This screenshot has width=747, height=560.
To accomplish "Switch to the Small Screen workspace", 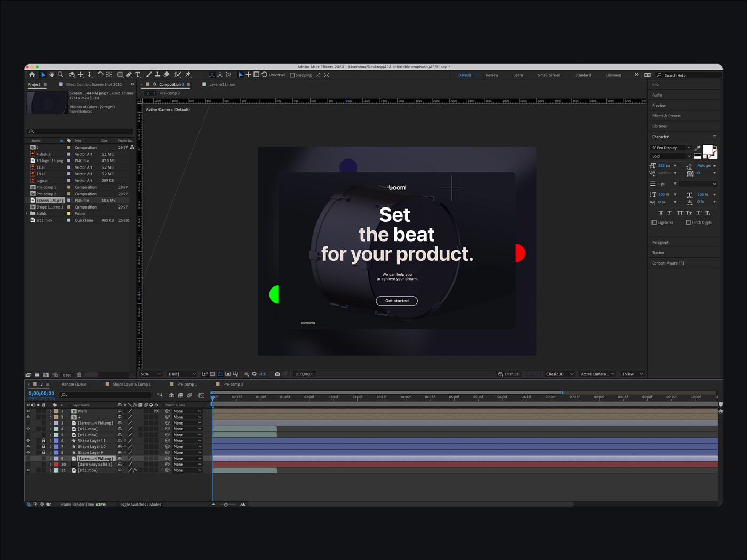I will coord(549,75).
